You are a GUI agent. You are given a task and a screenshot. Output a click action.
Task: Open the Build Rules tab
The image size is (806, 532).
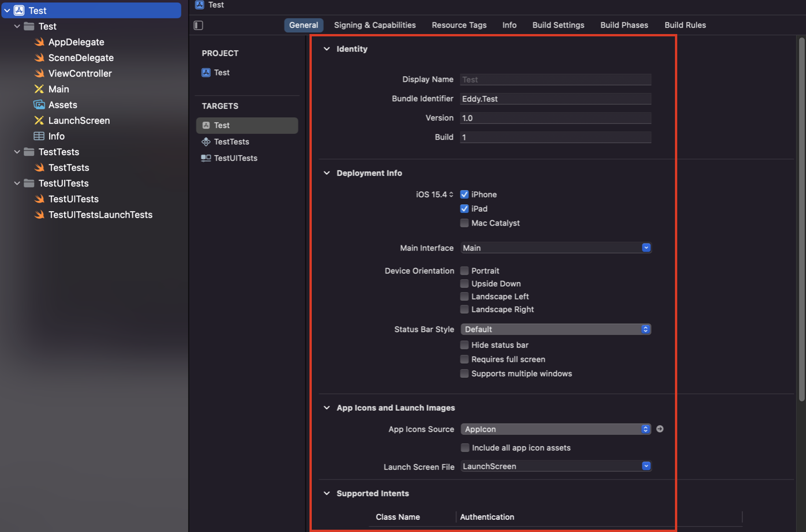685,25
